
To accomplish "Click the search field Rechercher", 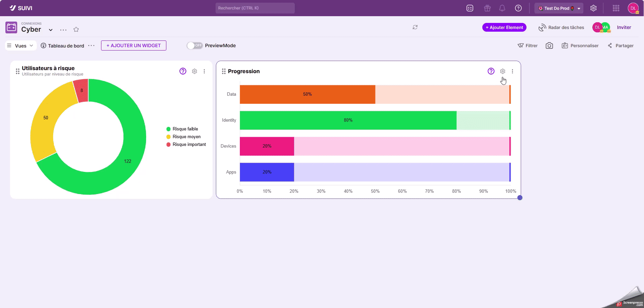I will click(255, 8).
